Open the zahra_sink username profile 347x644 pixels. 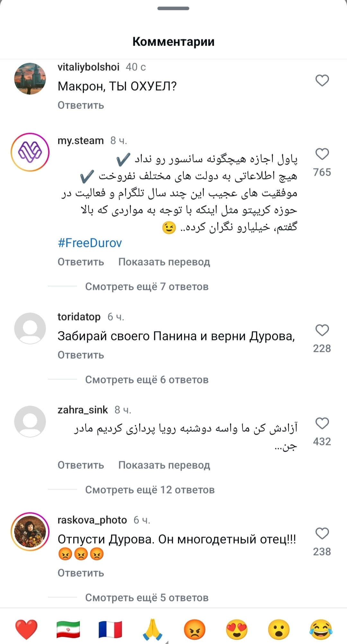(x=83, y=410)
